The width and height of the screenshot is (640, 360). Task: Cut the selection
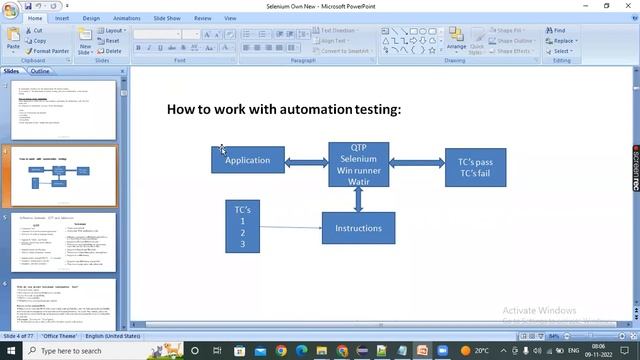pyautogui.click(x=34, y=31)
